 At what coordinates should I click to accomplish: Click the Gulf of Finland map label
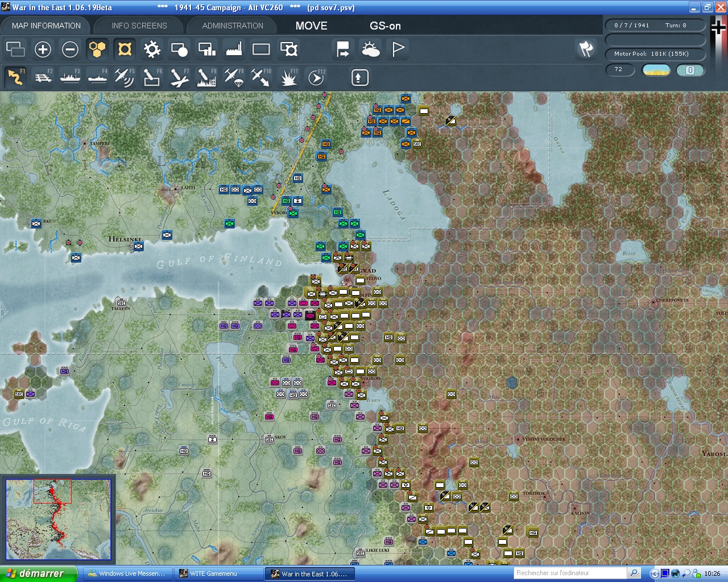click(x=220, y=261)
